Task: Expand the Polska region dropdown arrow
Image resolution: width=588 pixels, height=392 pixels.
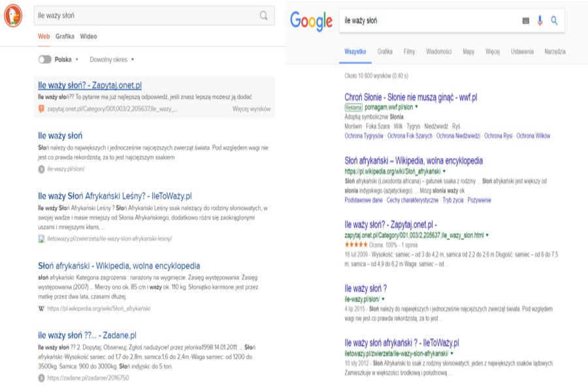Action: (x=77, y=59)
